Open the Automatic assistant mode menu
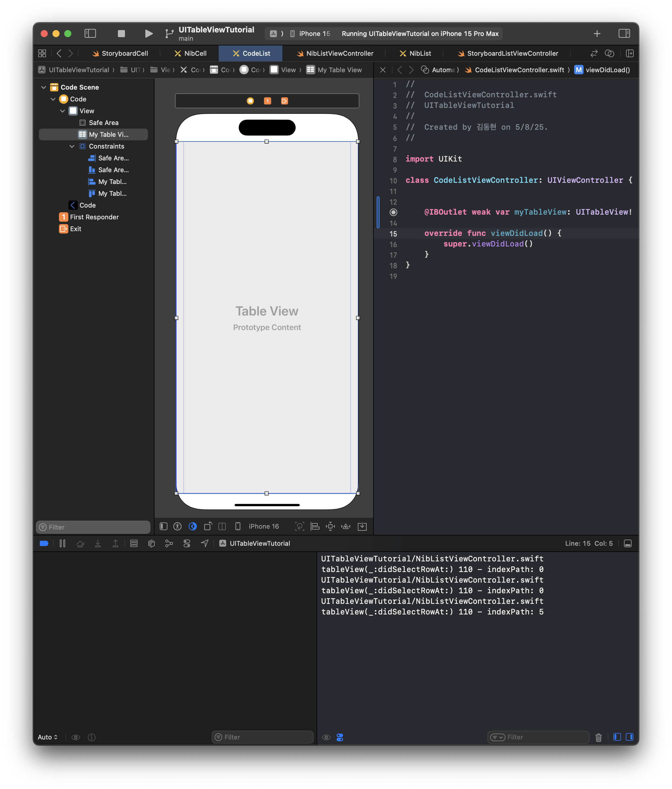The height and width of the screenshot is (789, 672). (438, 70)
